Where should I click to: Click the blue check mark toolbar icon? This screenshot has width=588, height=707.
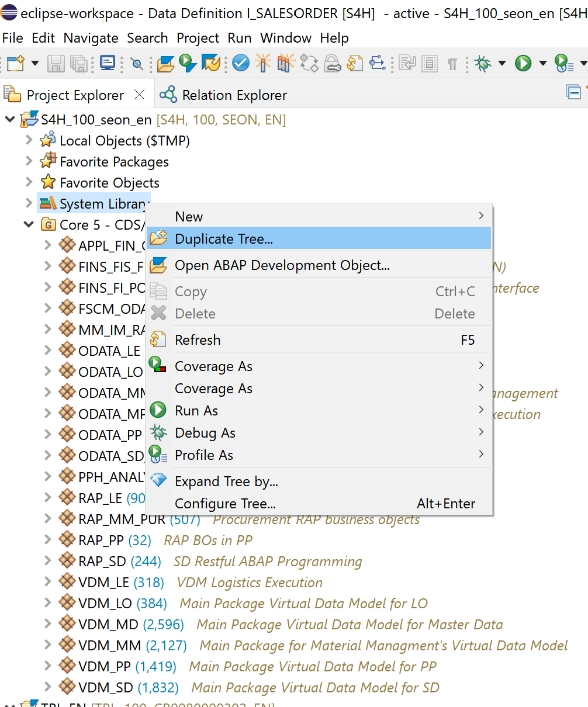point(241,63)
